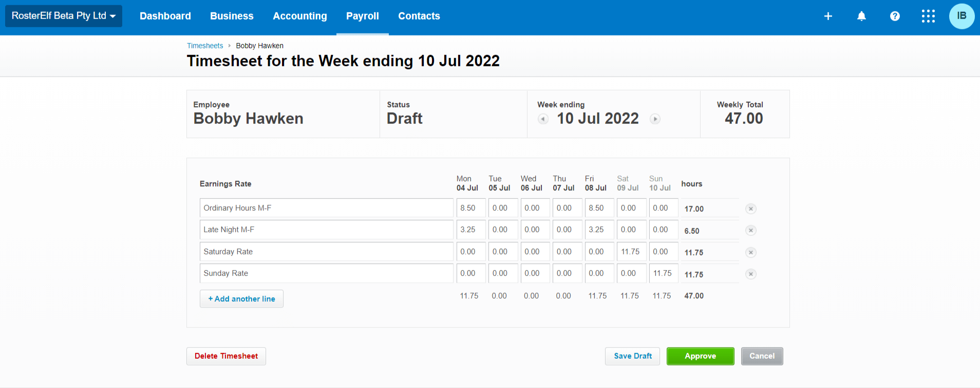Remove the Ordinary Hours M-F line

(x=750, y=209)
